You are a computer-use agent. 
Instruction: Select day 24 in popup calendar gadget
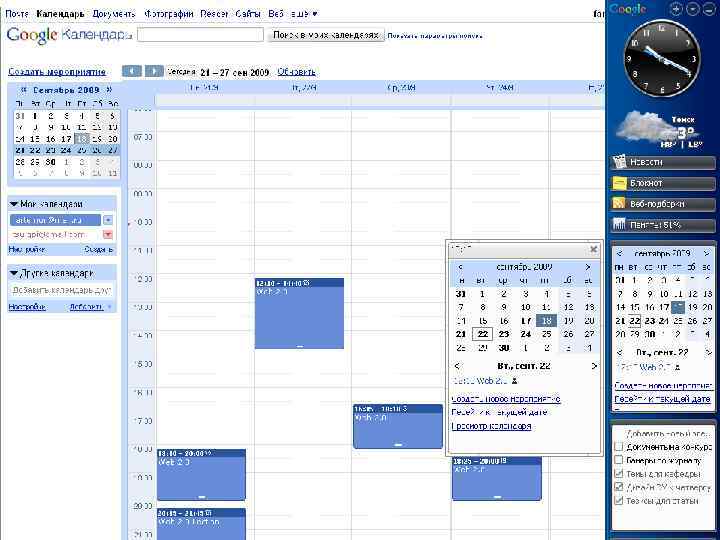pos(525,334)
